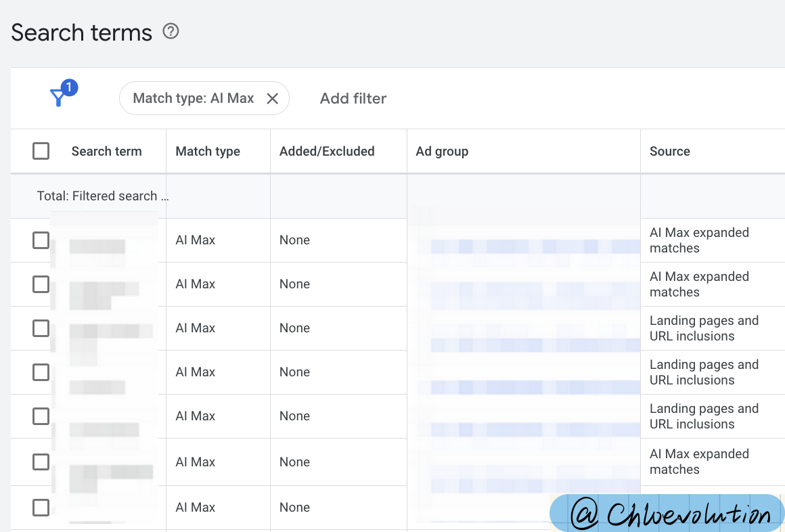Check the seventh search term row checkbox

41,508
